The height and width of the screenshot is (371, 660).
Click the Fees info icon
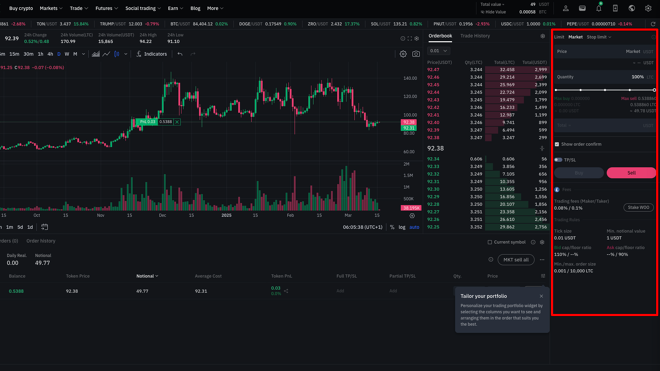557,190
